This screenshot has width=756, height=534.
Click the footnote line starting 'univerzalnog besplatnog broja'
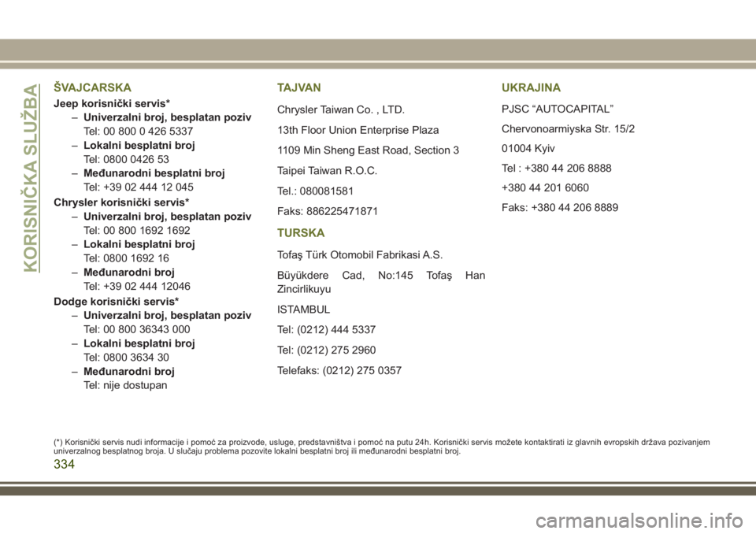[257, 451]
